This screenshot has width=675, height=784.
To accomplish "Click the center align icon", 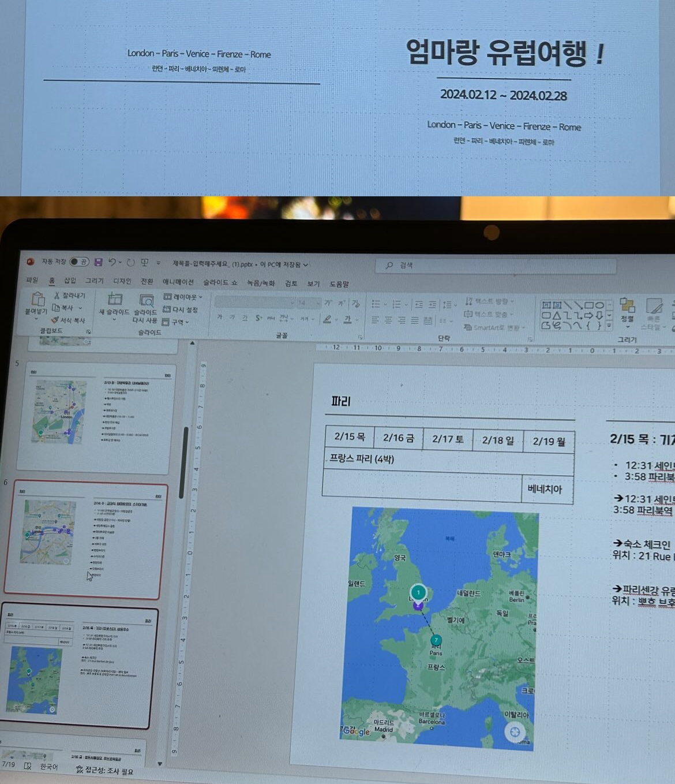I will pyautogui.click(x=388, y=320).
